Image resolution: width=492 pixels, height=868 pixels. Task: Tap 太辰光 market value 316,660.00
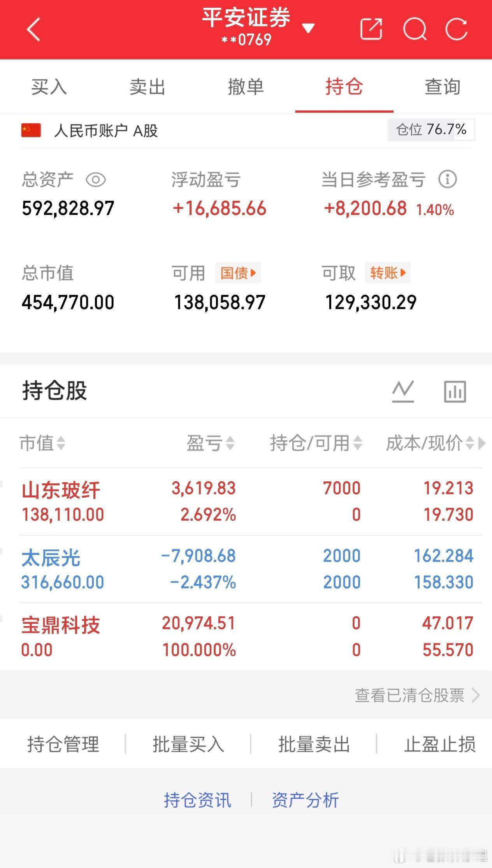pos(63,582)
